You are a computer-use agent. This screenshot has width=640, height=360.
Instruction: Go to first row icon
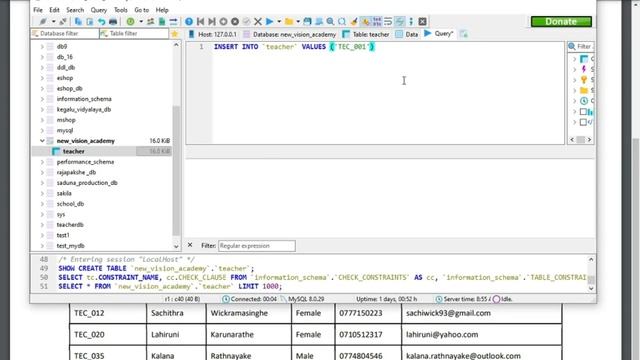200,22
